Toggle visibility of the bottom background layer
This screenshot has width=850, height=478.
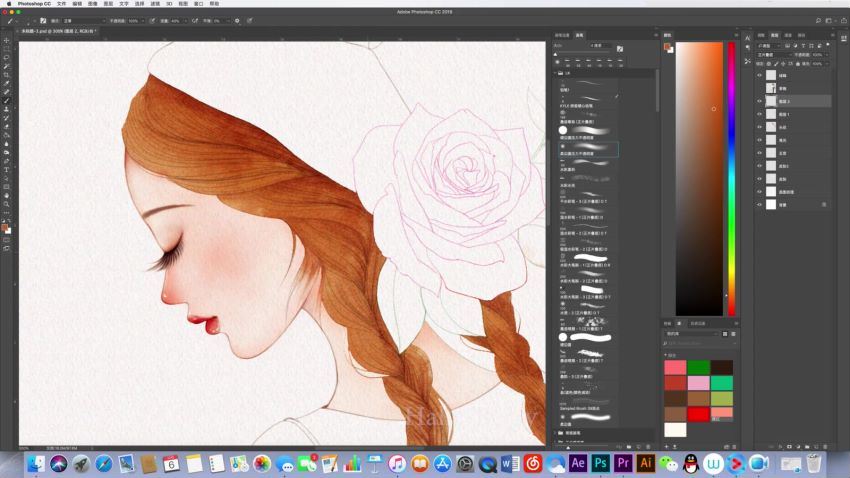(x=759, y=204)
